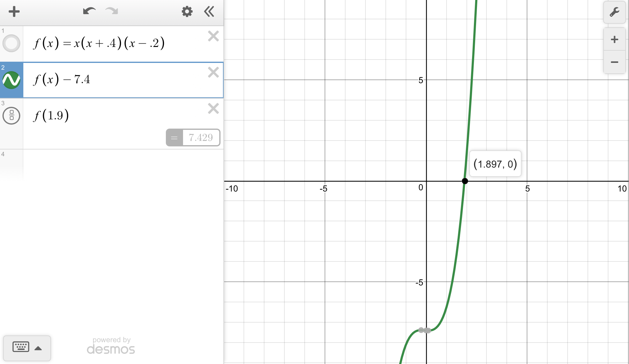Screen dimensions: 629x364
Task: Hide the green f(x) − 7.4 curve
Action: tap(11, 80)
